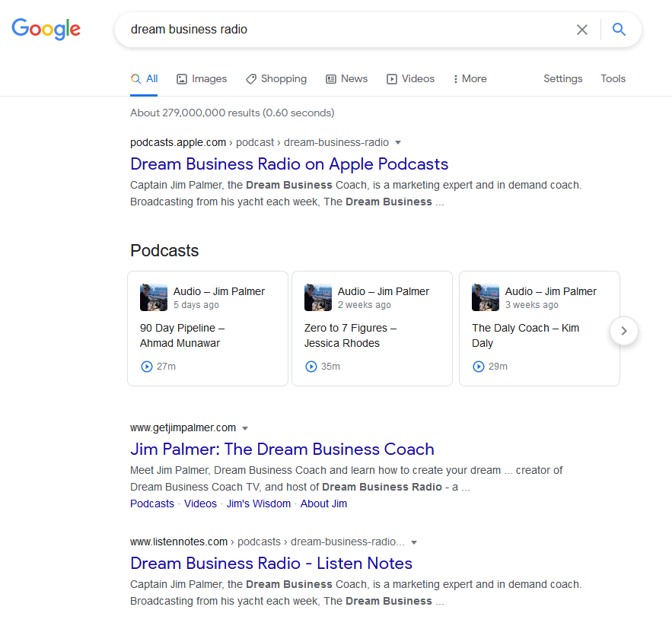Click thumbnail of The Daly Coach episode
The height and width of the screenshot is (629, 672).
tap(486, 297)
